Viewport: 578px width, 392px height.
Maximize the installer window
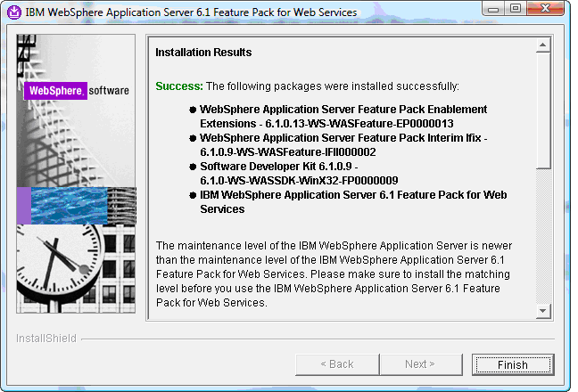pos(516,9)
